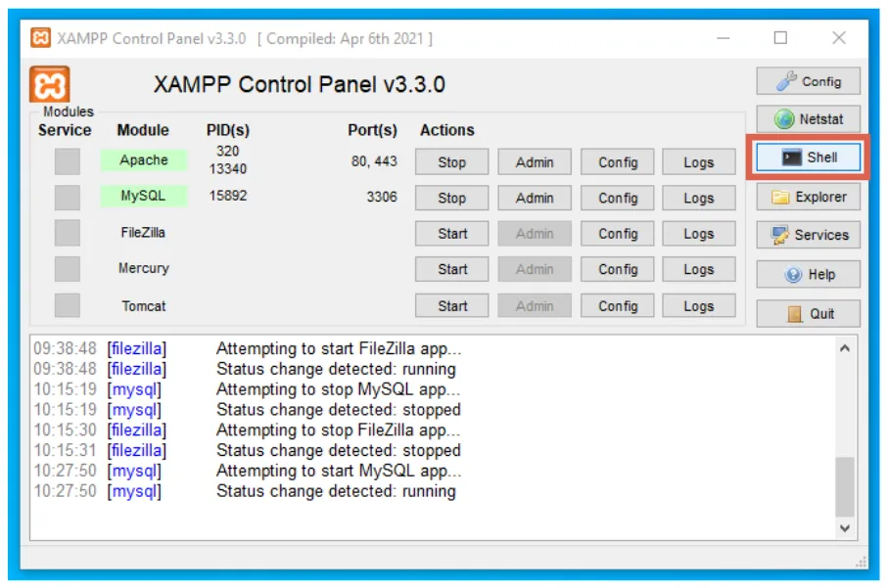888x588 pixels.
Task: Toggle the MySQL service checkbox
Action: pos(66,198)
